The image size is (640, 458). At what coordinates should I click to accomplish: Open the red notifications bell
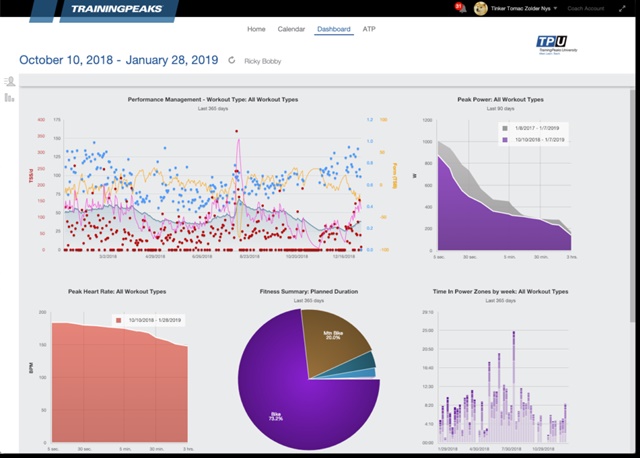pyautogui.click(x=461, y=9)
